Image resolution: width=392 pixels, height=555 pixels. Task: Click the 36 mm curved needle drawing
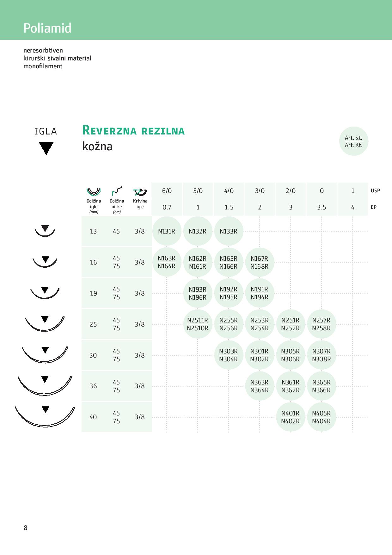[x=45, y=385]
